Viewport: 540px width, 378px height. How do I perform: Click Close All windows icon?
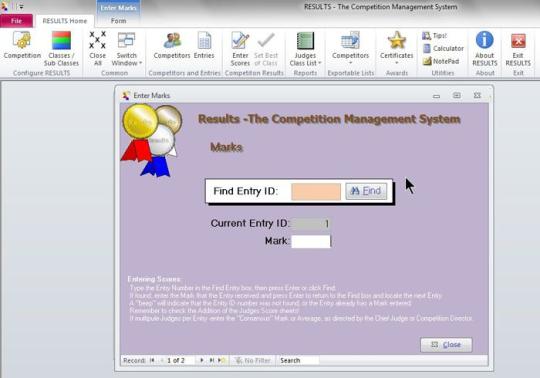pyautogui.click(x=98, y=49)
